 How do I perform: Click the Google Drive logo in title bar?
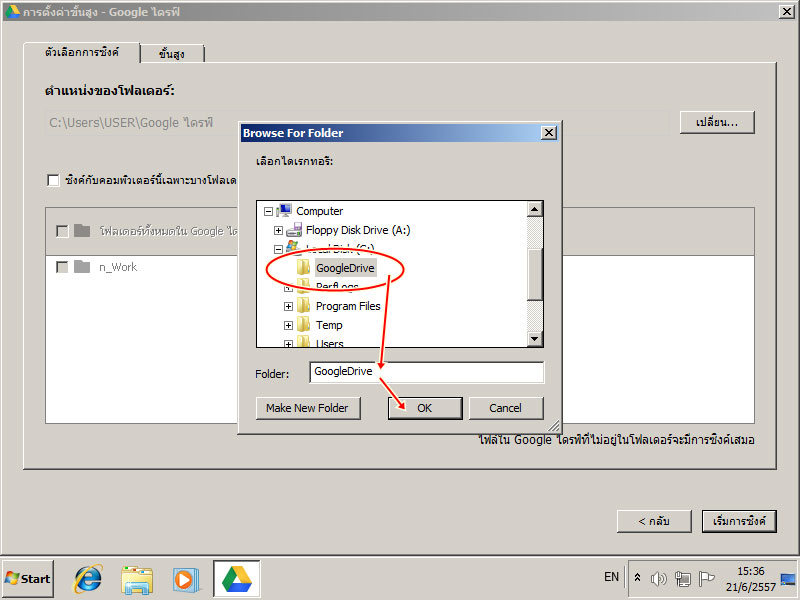click(12, 11)
